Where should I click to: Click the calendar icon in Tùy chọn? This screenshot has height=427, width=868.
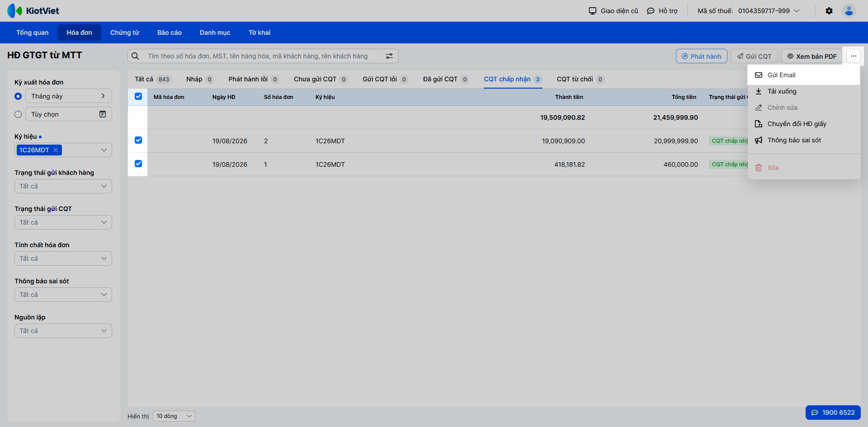(103, 114)
